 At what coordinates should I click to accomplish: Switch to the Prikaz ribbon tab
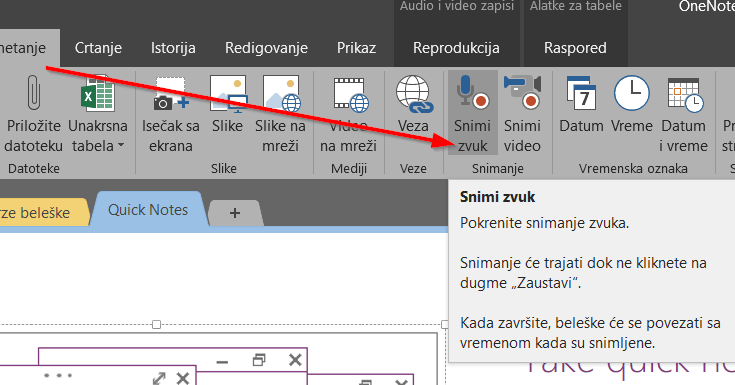pyautogui.click(x=356, y=48)
